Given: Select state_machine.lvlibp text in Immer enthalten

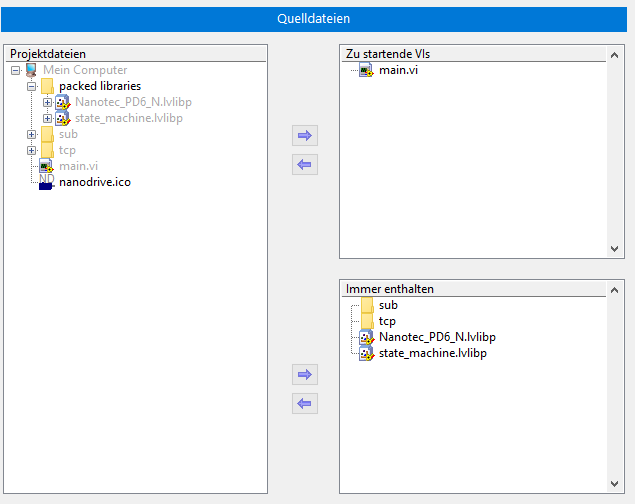Looking at the screenshot, I should [433, 353].
